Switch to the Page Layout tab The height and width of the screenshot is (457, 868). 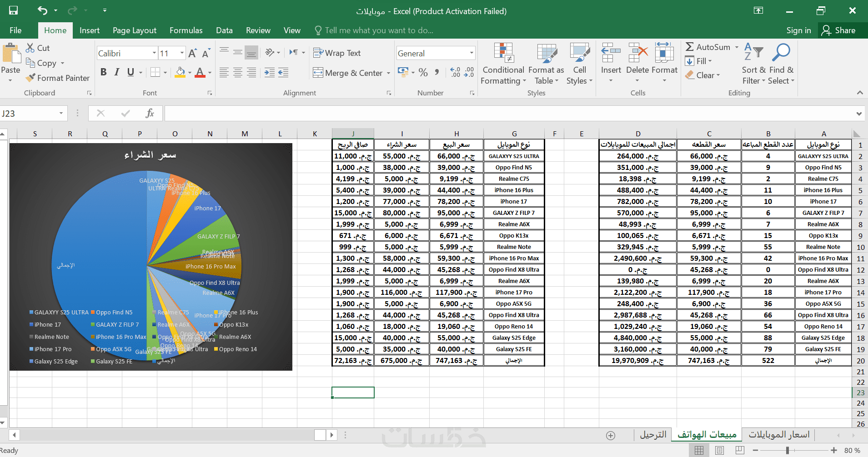[135, 30]
